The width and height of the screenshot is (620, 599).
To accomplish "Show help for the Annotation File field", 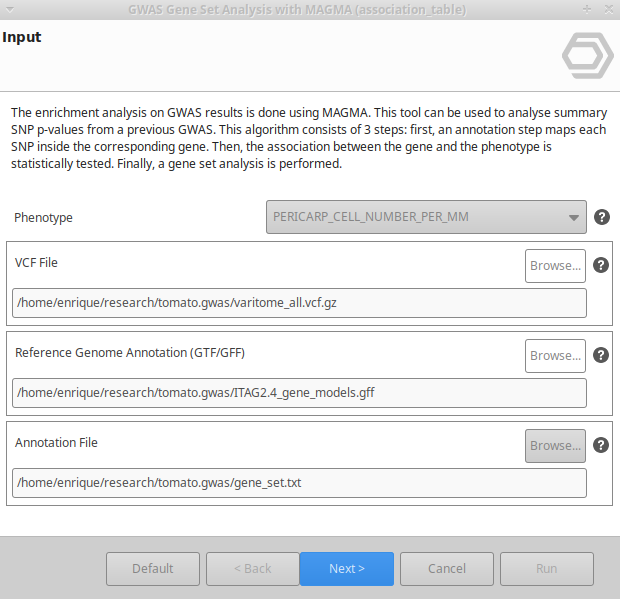I will coord(601,445).
